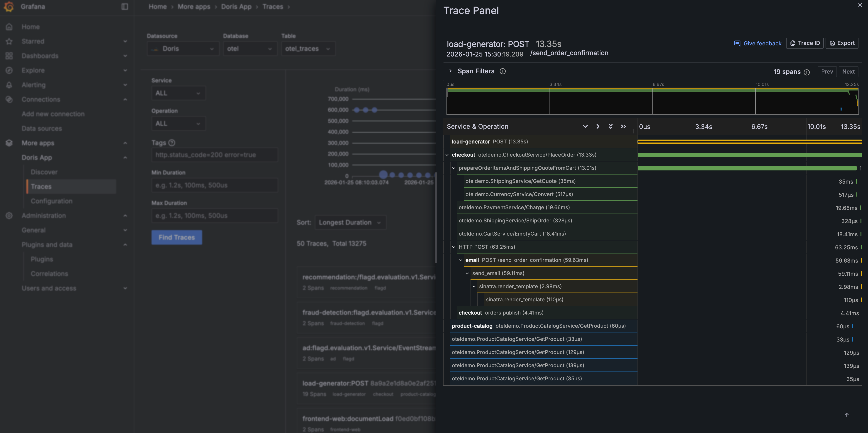Open the Span Filters info icon
The image size is (868, 433).
[x=503, y=71]
